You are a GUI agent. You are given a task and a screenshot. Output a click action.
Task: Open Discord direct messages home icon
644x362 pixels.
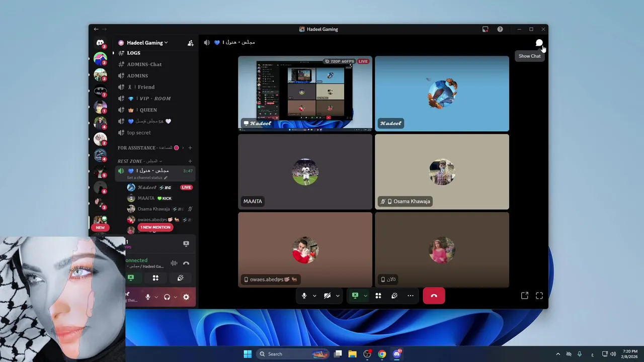pyautogui.click(x=100, y=43)
